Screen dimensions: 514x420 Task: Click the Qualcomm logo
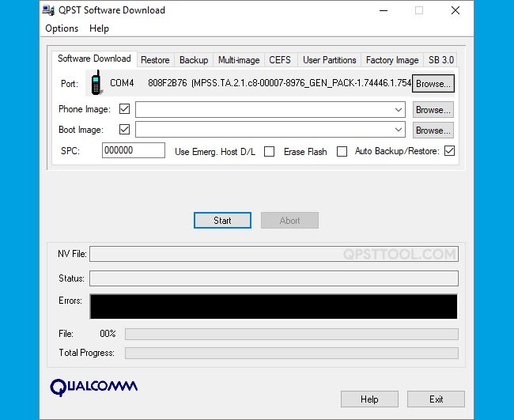[x=94, y=388]
